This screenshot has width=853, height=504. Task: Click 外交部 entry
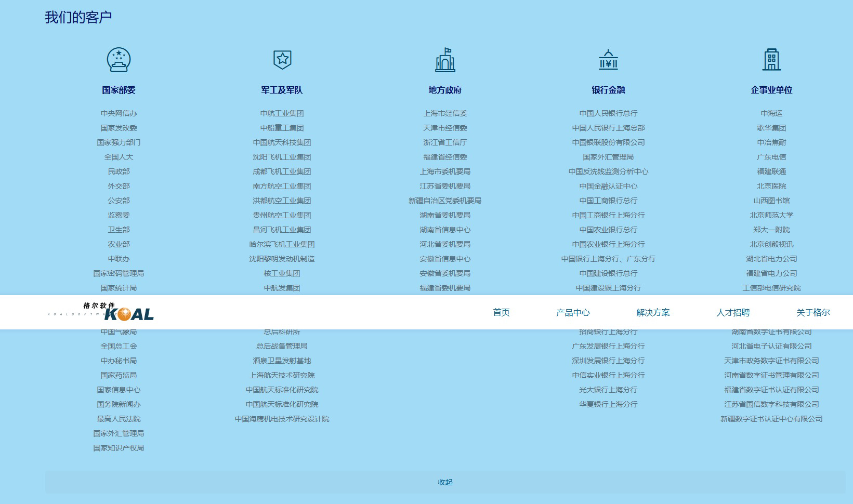click(119, 186)
